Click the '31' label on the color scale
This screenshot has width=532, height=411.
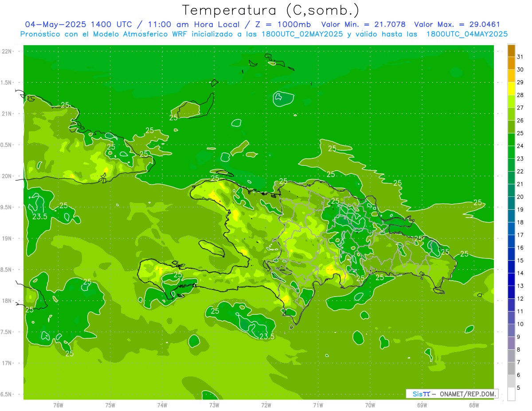[x=520, y=57]
